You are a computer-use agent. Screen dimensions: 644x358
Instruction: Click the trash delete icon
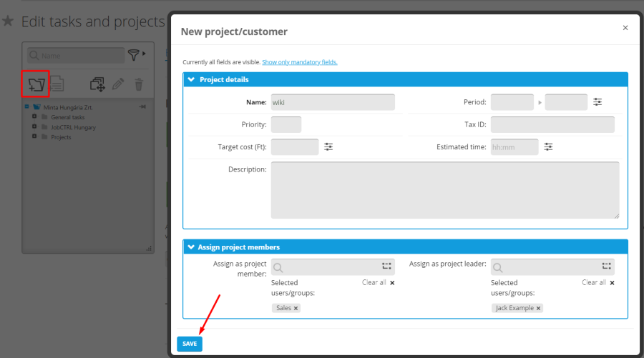(139, 84)
